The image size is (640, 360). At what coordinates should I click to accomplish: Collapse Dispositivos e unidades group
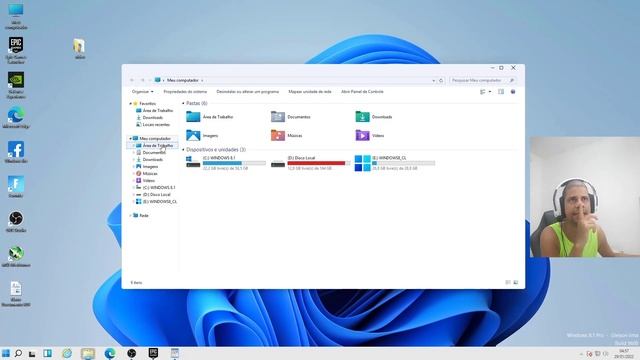183,150
